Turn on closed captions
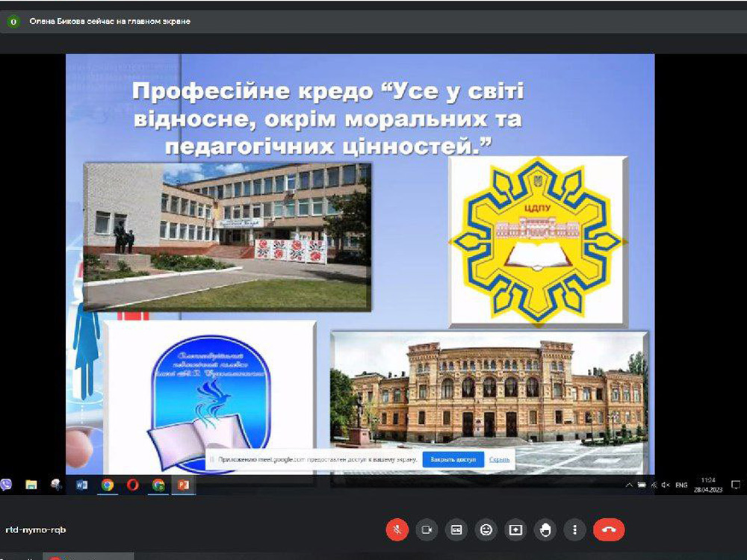747x560 pixels. tap(456, 529)
